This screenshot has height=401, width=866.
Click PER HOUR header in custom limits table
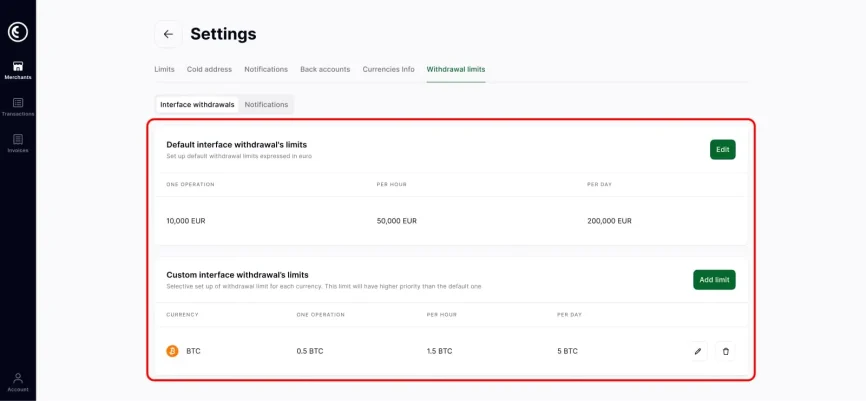[442, 315]
